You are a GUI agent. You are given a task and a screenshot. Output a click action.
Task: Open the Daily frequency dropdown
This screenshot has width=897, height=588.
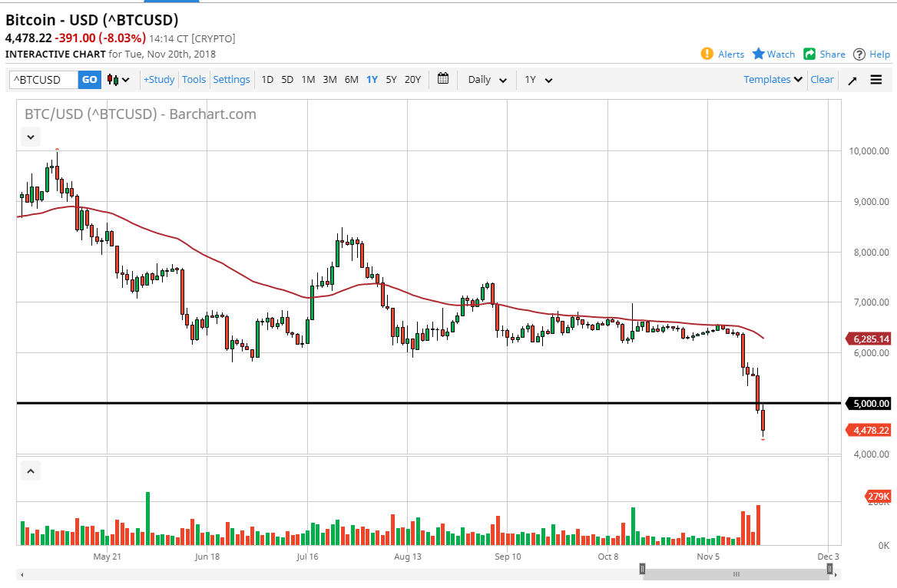[x=485, y=79]
